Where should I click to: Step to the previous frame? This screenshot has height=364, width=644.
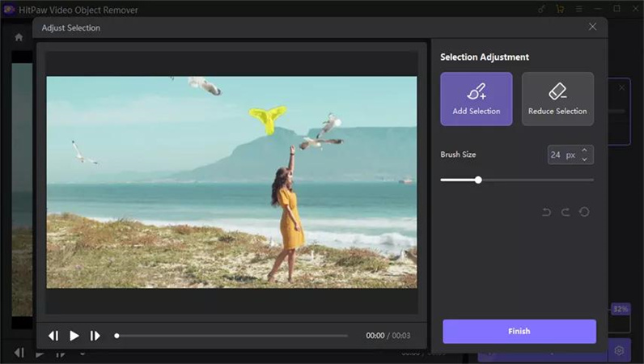click(53, 336)
